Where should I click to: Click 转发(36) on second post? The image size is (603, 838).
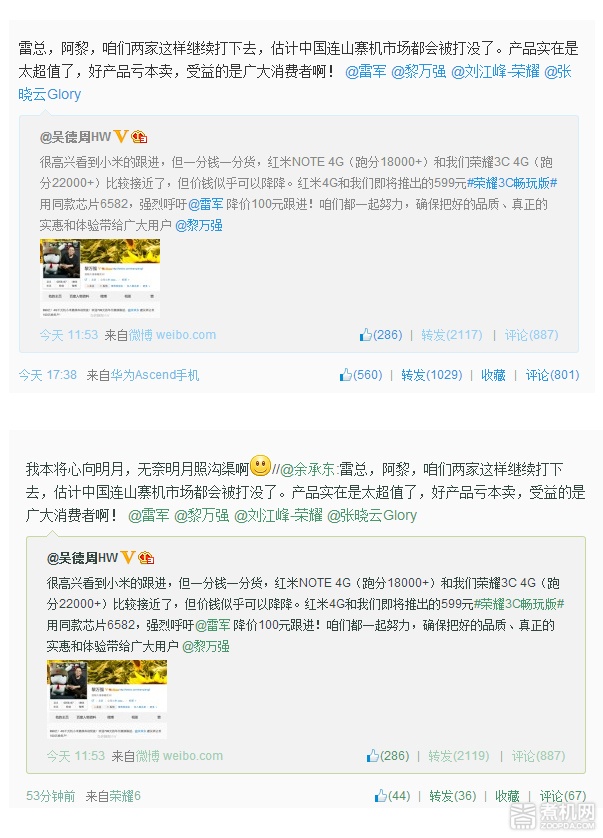(x=452, y=796)
